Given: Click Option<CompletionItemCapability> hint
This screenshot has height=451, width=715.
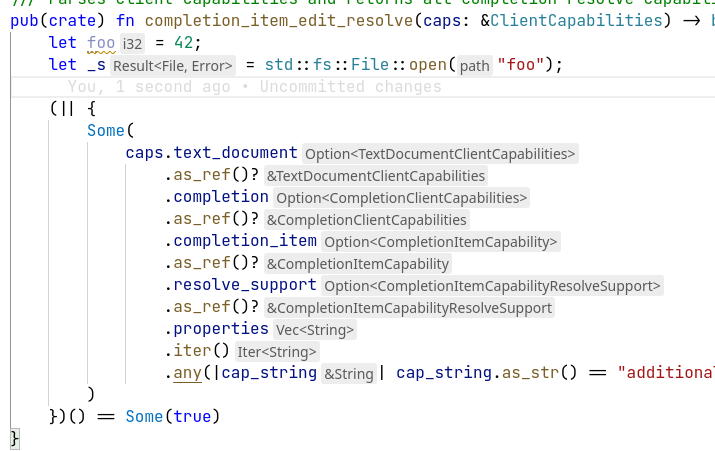Looking at the screenshot, I should coord(440,242).
